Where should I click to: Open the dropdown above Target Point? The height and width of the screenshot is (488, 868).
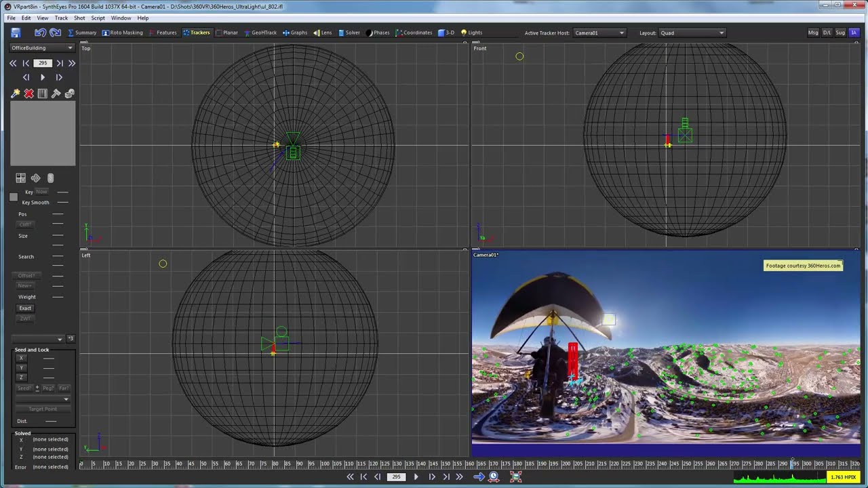click(43, 399)
